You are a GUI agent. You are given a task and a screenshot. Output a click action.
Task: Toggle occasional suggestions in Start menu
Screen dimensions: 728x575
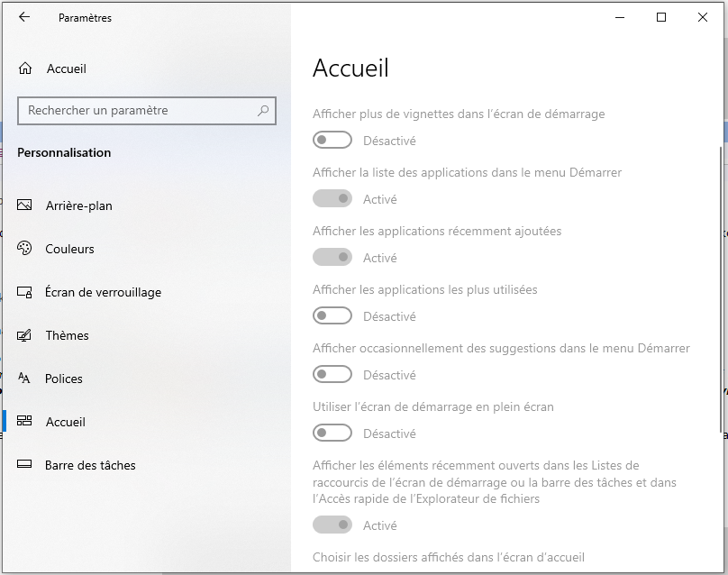[x=332, y=375]
